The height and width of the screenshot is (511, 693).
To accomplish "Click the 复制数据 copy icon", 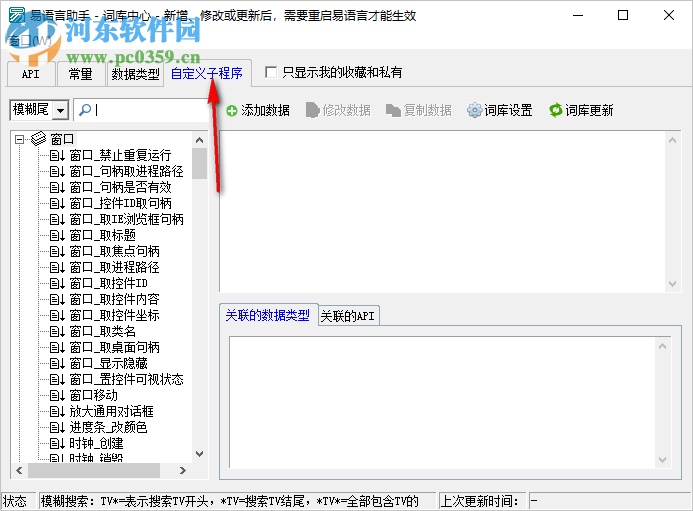I will (x=393, y=111).
